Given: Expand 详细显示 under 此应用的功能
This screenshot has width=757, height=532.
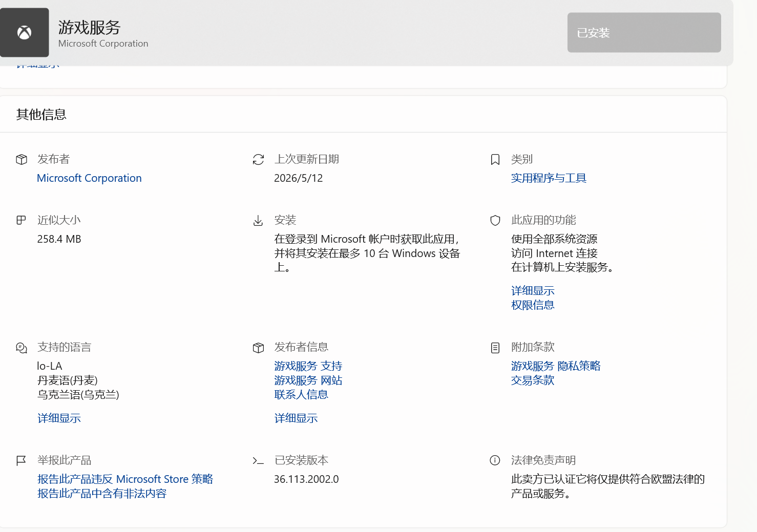Looking at the screenshot, I should (x=533, y=291).
